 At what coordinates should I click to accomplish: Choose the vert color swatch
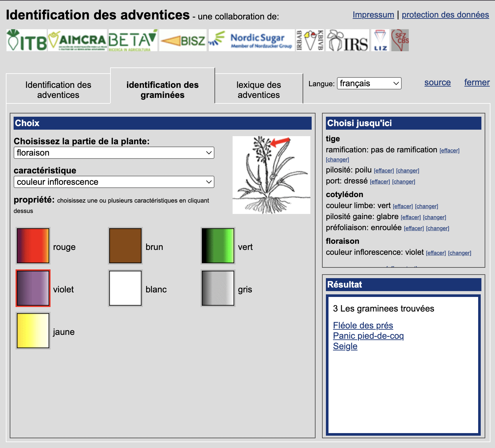218,246
